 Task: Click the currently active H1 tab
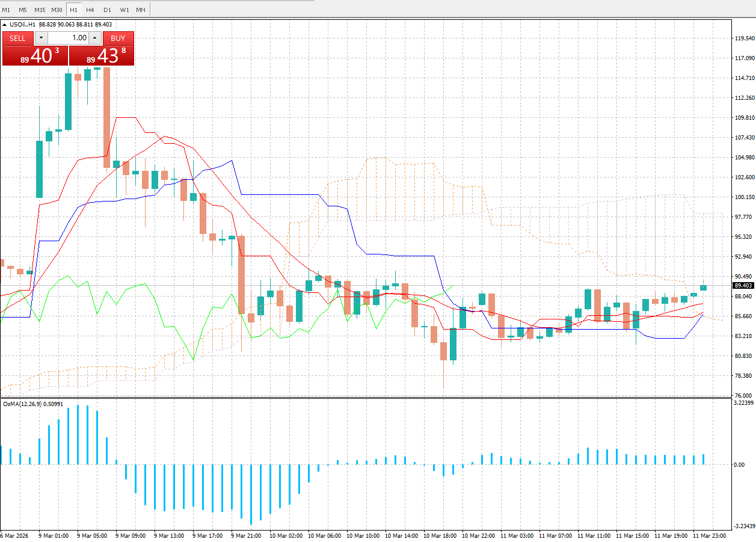click(73, 10)
